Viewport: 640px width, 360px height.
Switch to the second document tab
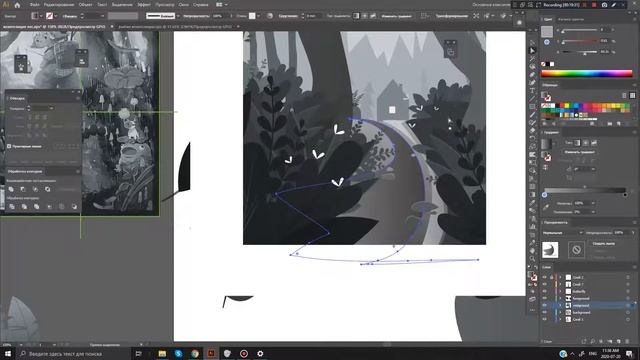click(x=175, y=27)
